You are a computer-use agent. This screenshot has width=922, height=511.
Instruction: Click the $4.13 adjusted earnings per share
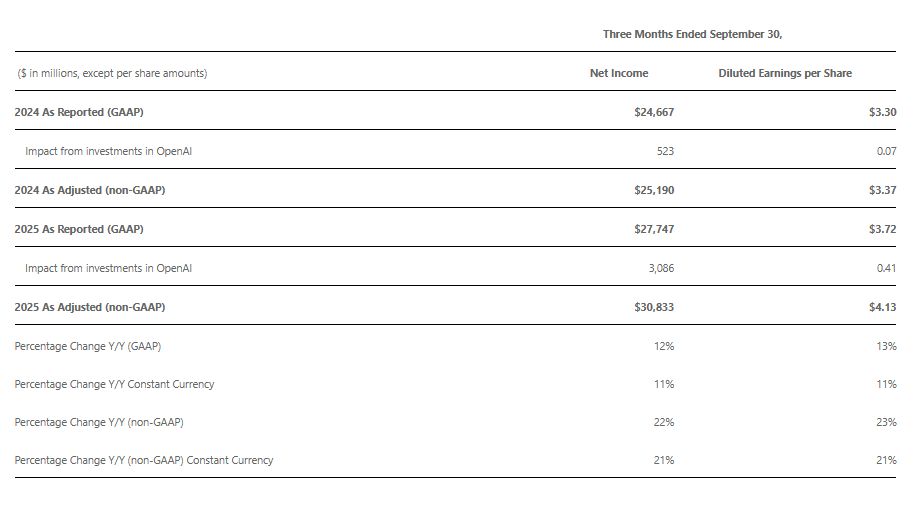pos(882,307)
